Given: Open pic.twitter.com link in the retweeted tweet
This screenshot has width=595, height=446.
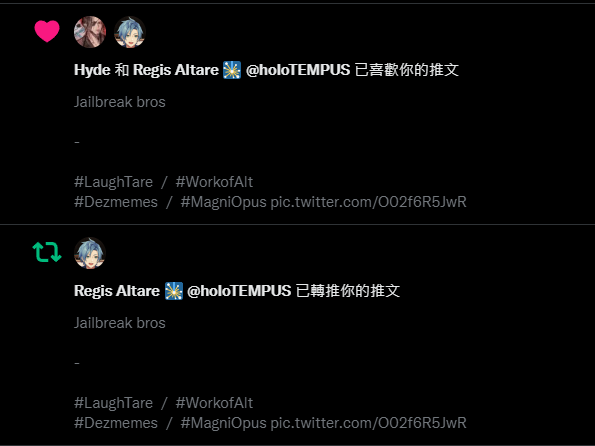Looking at the screenshot, I should tap(368, 423).
